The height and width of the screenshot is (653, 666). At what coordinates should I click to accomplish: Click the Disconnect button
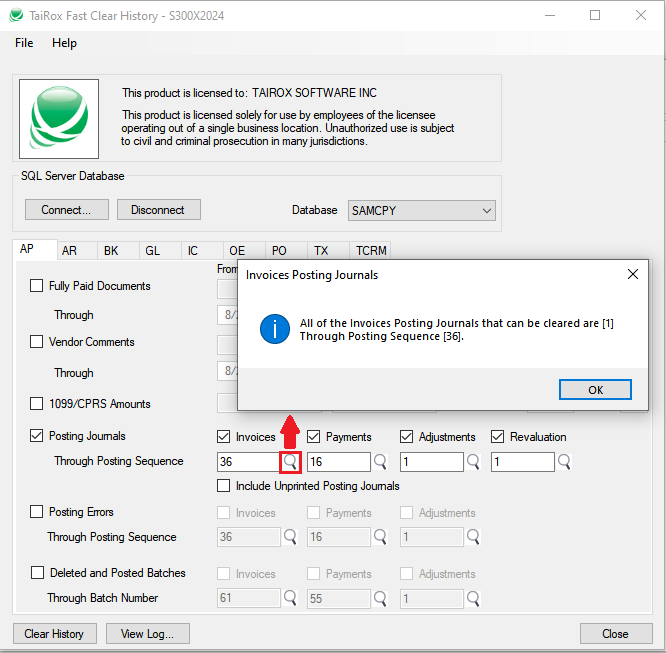159,210
